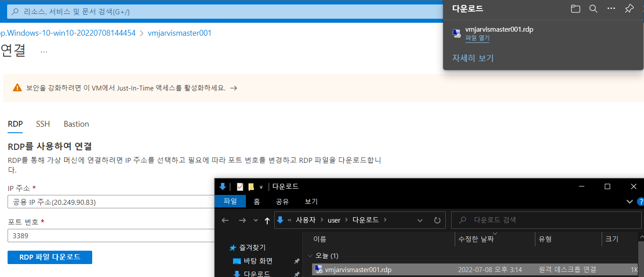Screen dimensions: 644x277
Task: Click 사용자 in Explorer address bar
Action: coord(306,220)
